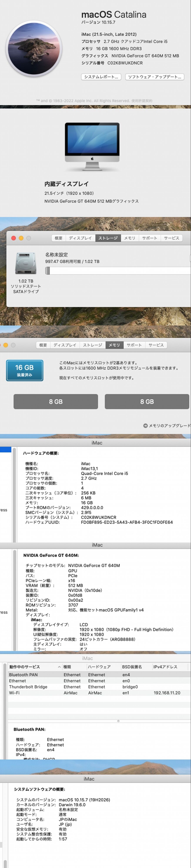
Task: Click the scrollbar beside ハードウェアの概要 pane
Action: pyautogui.click(x=14, y=495)
